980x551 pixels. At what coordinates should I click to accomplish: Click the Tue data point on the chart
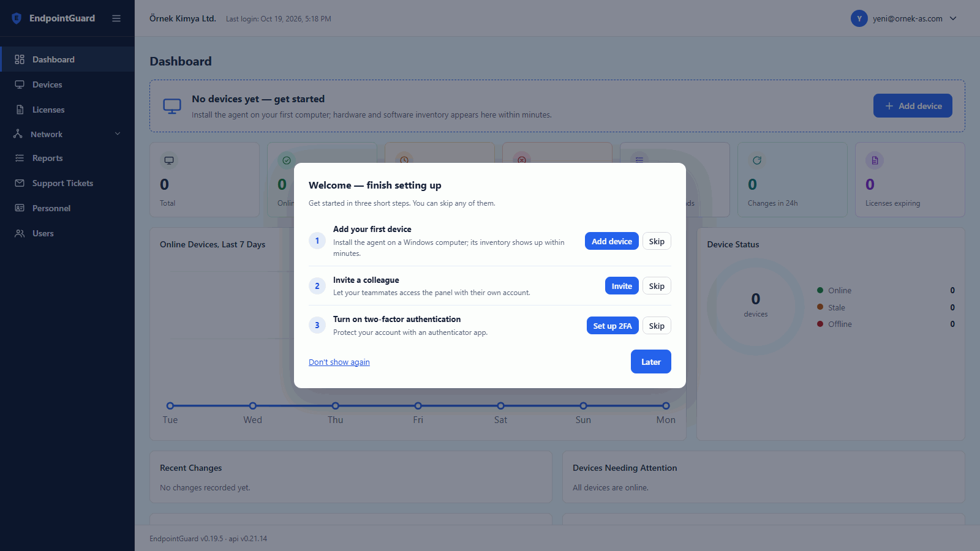point(170,406)
